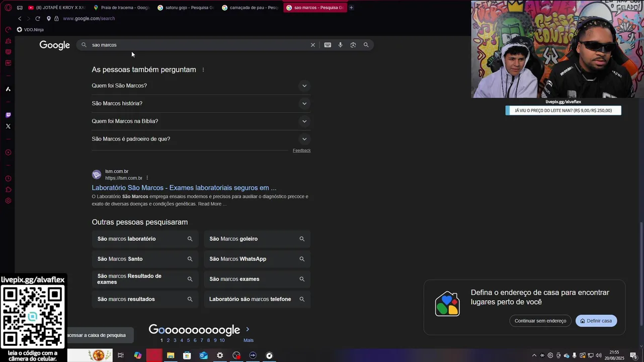The height and width of the screenshot is (362, 644).
Task: Click the browser address bar URL
Action: (x=89, y=19)
